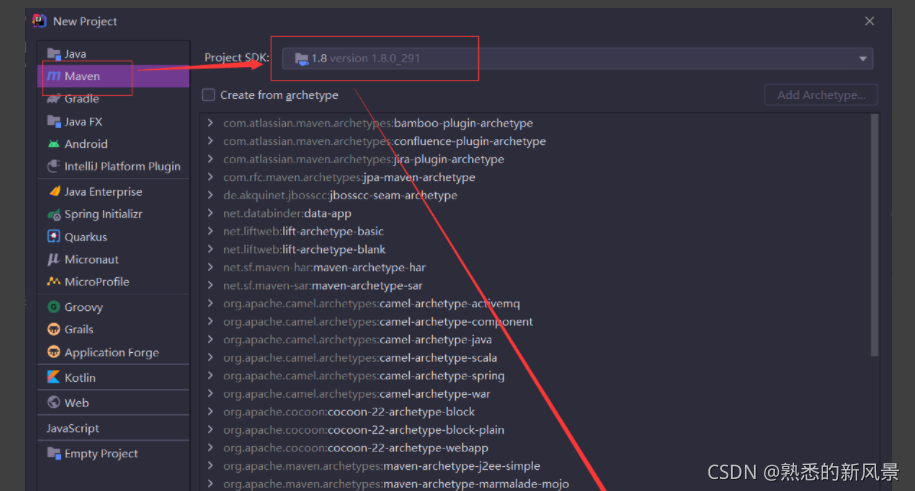Click the Java FX folder icon
The image size is (915, 491).
point(54,121)
